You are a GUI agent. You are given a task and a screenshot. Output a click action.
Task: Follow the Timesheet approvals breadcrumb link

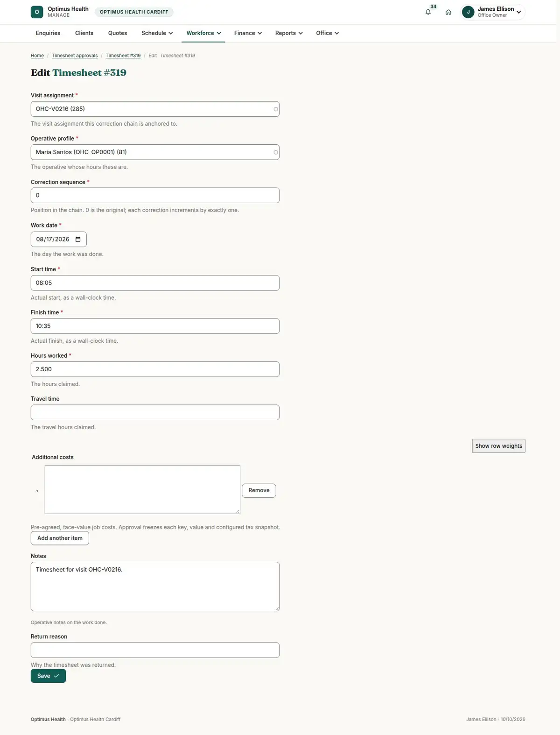click(x=75, y=56)
